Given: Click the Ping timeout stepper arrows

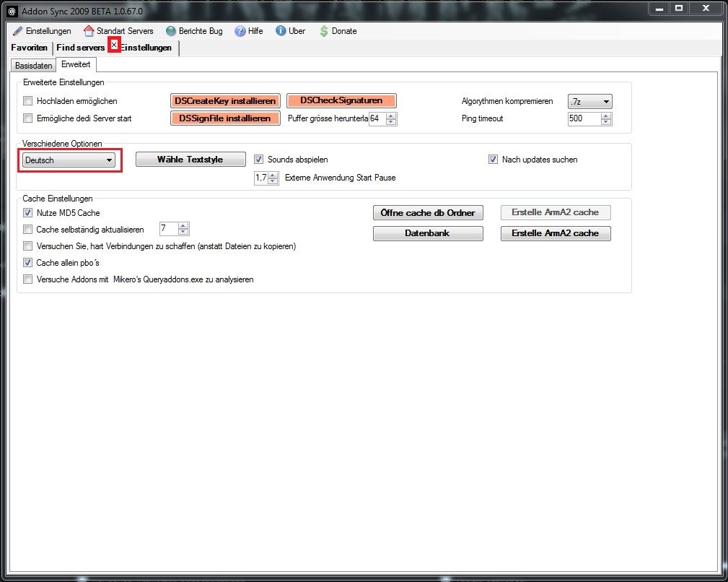Looking at the screenshot, I should coord(607,118).
